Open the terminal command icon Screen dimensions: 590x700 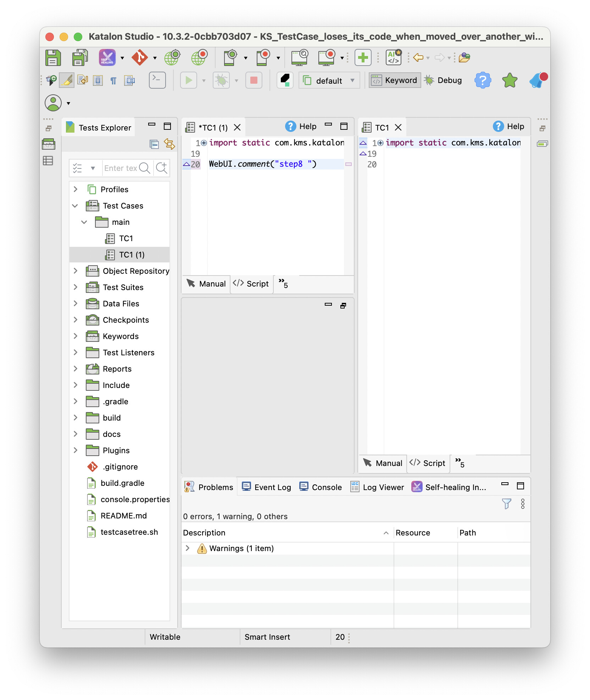[157, 80]
